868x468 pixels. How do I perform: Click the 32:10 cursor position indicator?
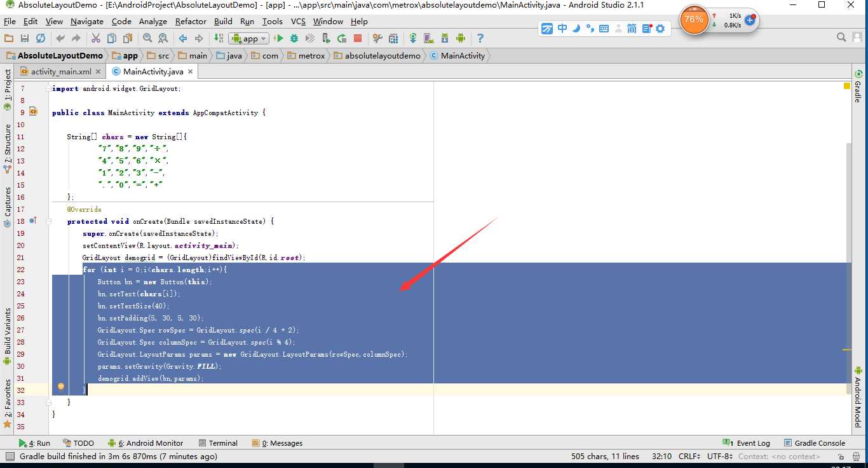click(661, 456)
